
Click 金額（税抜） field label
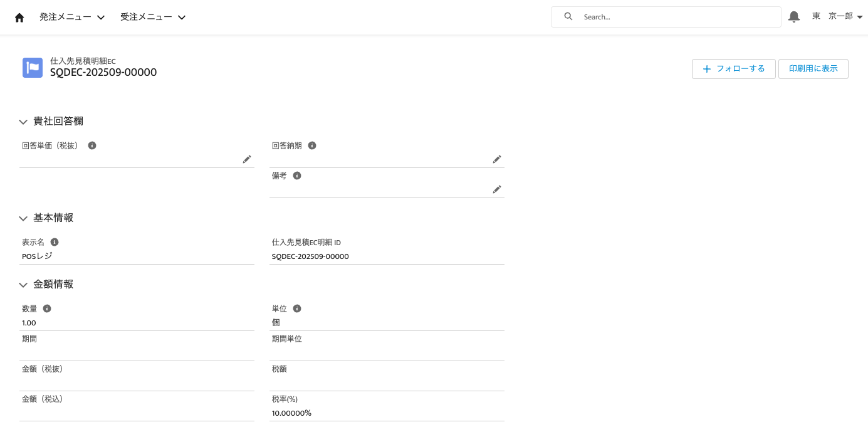(x=43, y=369)
